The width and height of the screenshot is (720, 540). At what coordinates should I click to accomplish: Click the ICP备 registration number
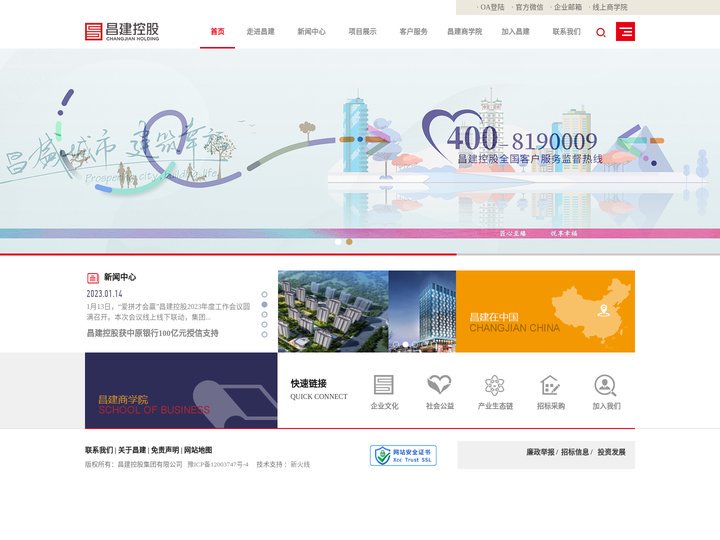tap(218, 465)
